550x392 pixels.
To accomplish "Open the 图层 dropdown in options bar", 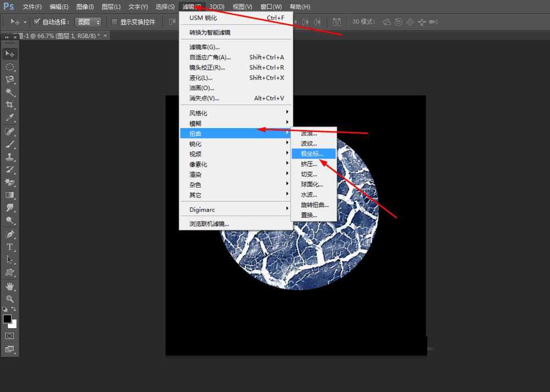I will (87, 21).
